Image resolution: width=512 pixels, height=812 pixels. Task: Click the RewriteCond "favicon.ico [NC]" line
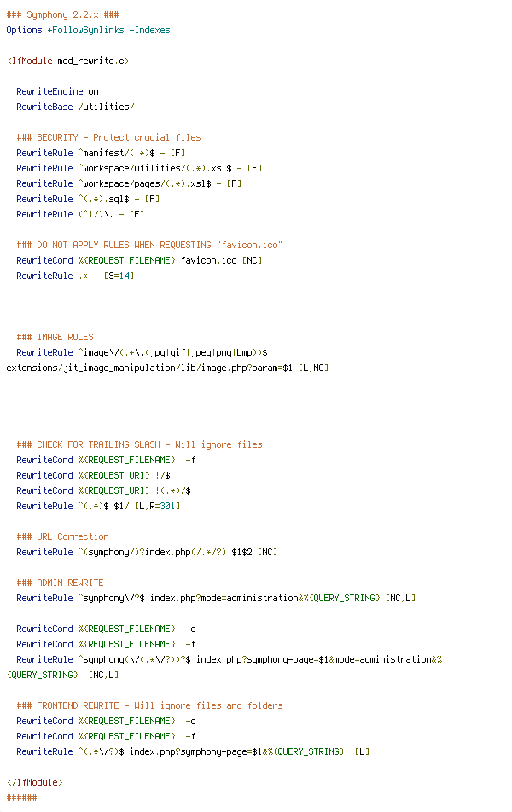point(139,260)
